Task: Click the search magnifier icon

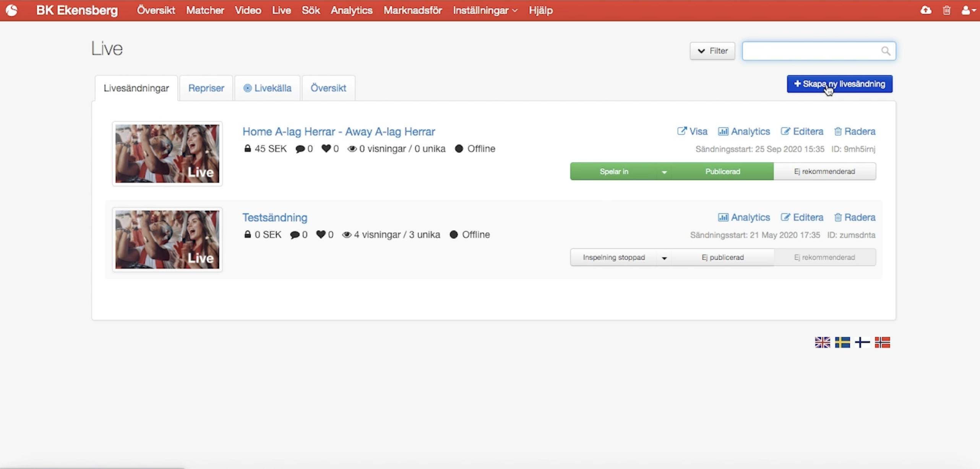Action: point(886,51)
